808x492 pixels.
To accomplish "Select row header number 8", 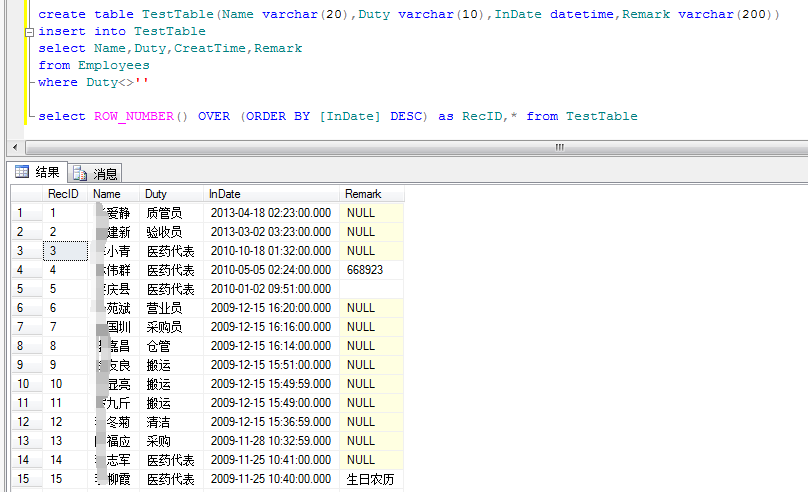I will tap(26, 346).
